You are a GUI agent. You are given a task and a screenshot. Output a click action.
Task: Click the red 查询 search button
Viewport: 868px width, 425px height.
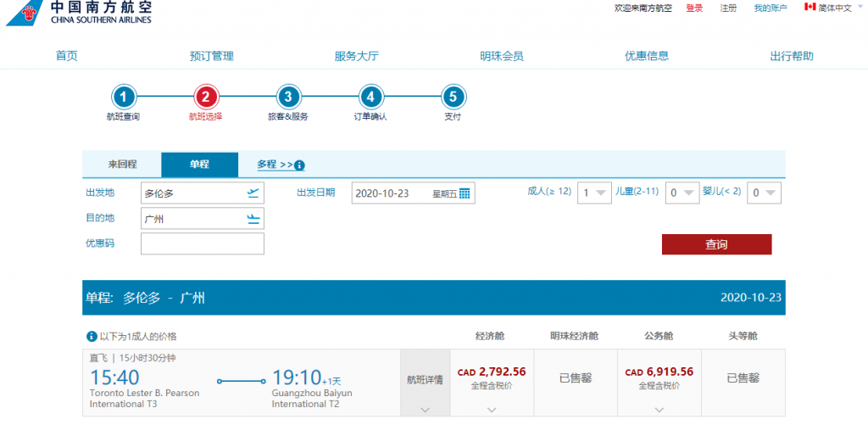pos(716,244)
